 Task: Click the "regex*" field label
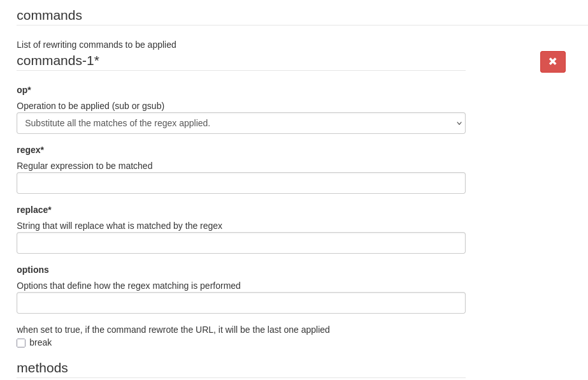[30, 150]
